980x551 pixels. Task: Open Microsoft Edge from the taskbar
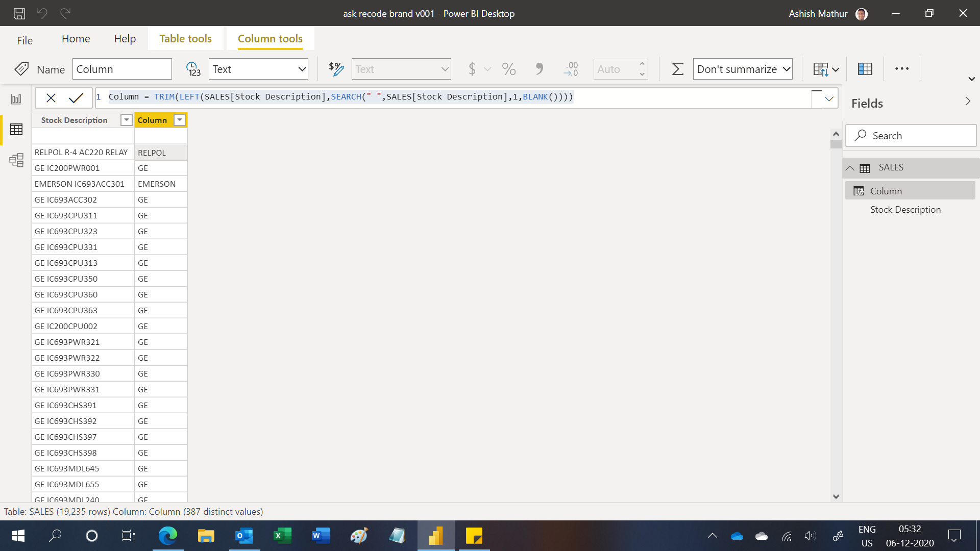coord(168,536)
